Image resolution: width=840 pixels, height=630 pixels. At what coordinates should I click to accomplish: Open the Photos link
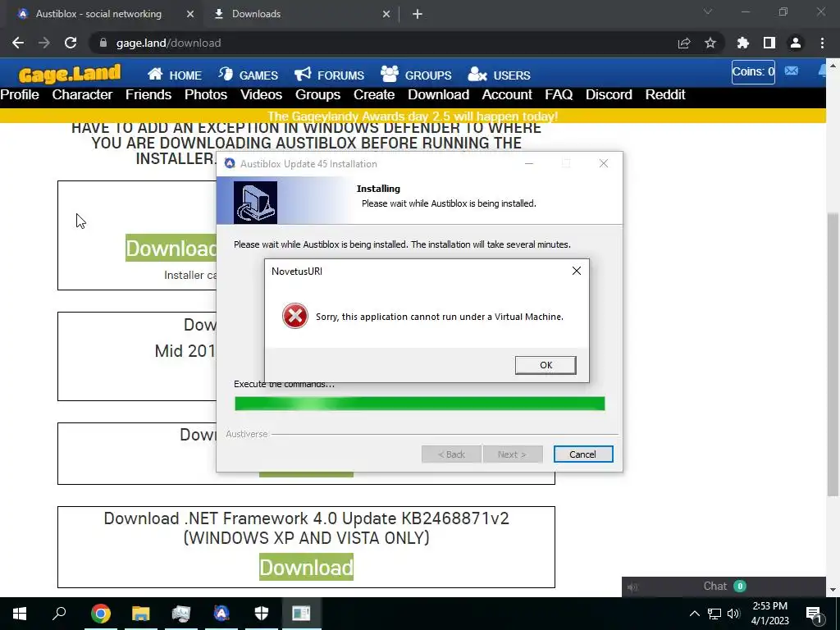[206, 95]
